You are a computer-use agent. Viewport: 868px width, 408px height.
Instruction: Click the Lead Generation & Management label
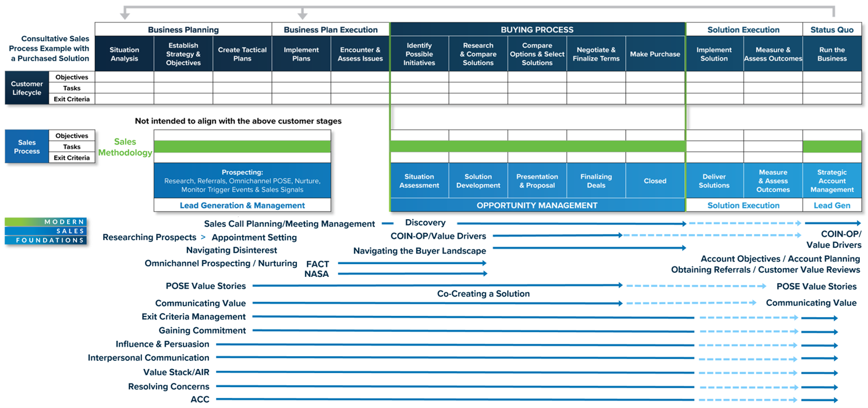click(242, 205)
